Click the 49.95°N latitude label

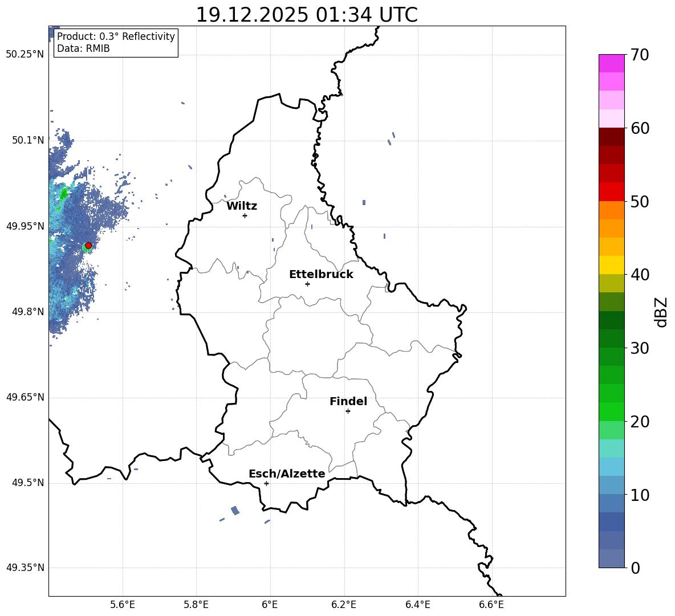(25, 226)
